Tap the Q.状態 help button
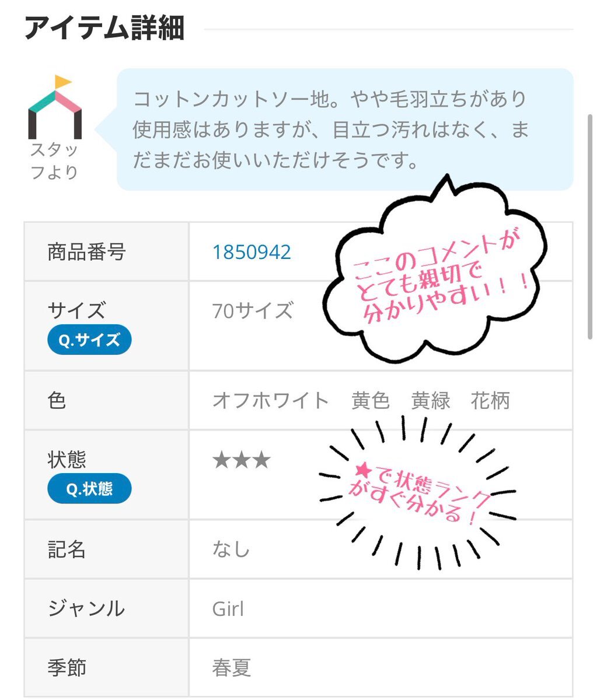 coord(89,489)
